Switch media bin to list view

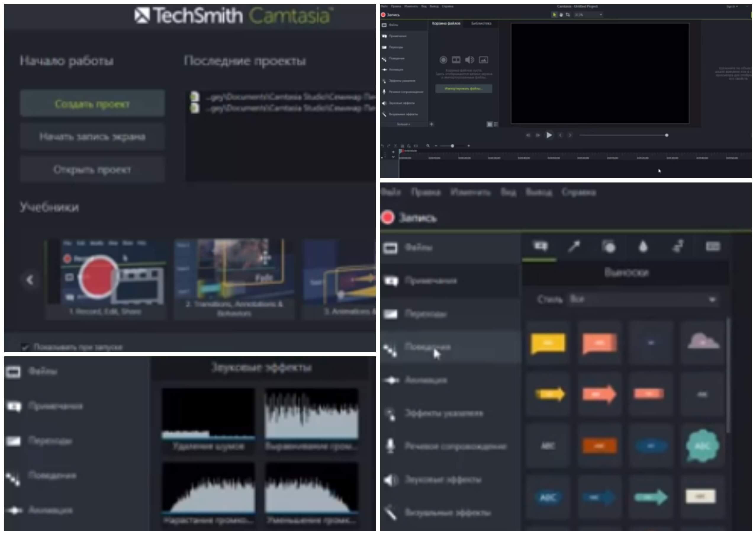tap(496, 124)
